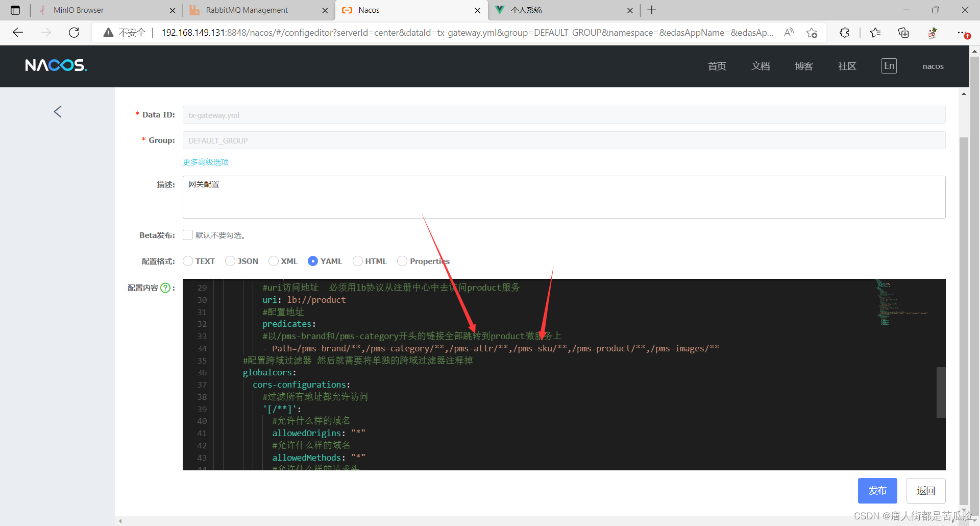The width and height of the screenshot is (980, 526).
Task: Click the 'globalcors:' line in editor
Action: point(269,373)
